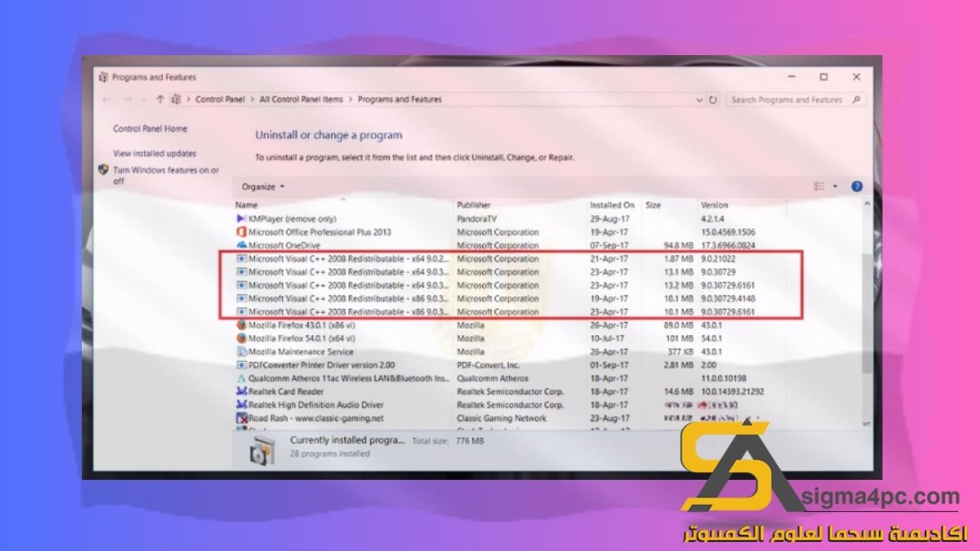Screen dimensions: 980x551
Task: Select Mozilla Firefox 43.0.1 (x86 vi) entry
Action: pos(302,325)
